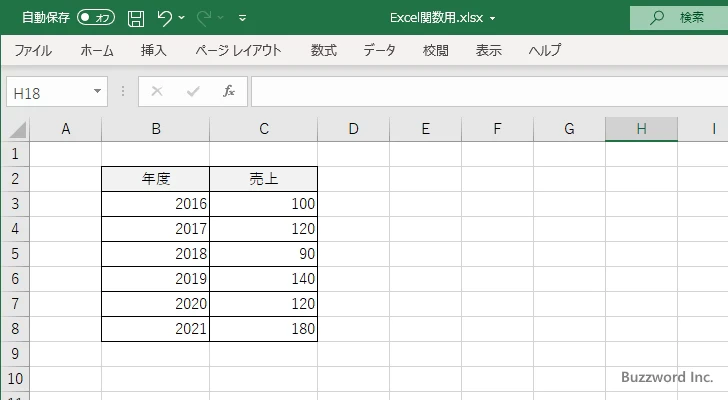Click the cell containing 2016
The width and height of the screenshot is (728, 400).
tap(156, 204)
